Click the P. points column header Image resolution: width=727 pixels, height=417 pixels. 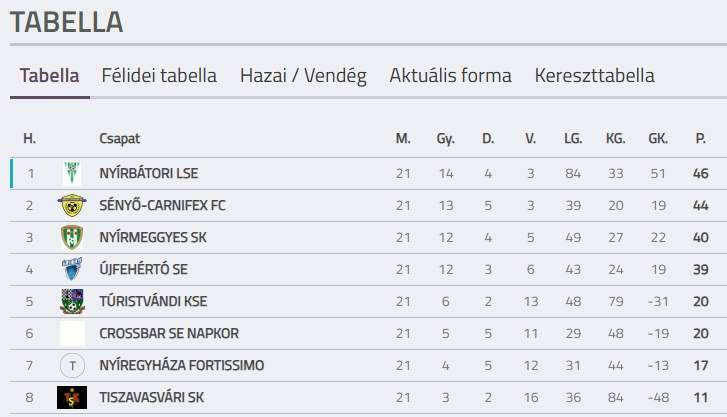tap(700, 138)
